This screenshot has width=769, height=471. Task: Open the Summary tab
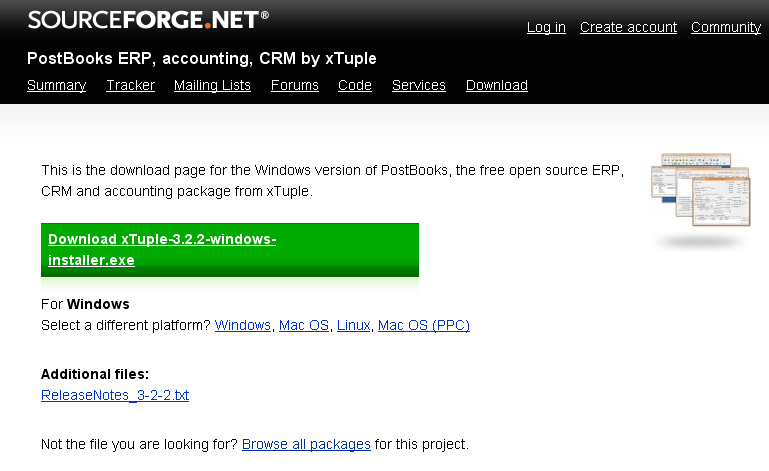pos(56,85)
